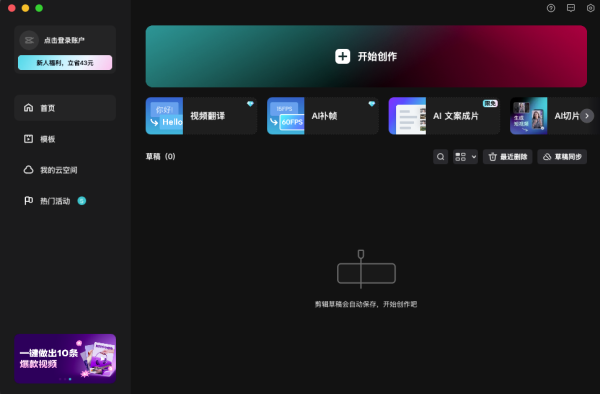This screenshot has height=394, width=600.
Task: Close the window with the red button
Action: coord(12,8)
